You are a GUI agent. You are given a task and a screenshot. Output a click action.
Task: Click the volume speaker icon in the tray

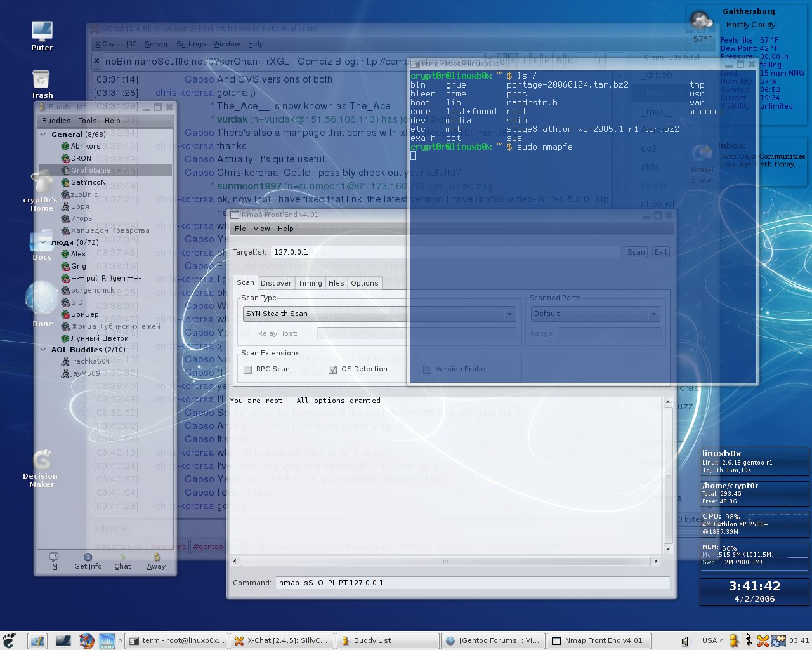(686, 641)
